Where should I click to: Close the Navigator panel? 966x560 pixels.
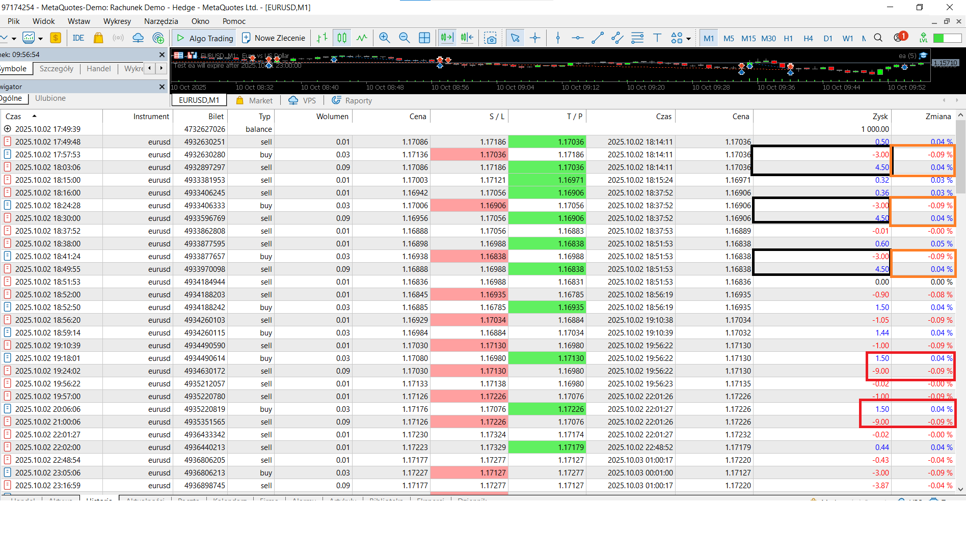coord(162,87)
